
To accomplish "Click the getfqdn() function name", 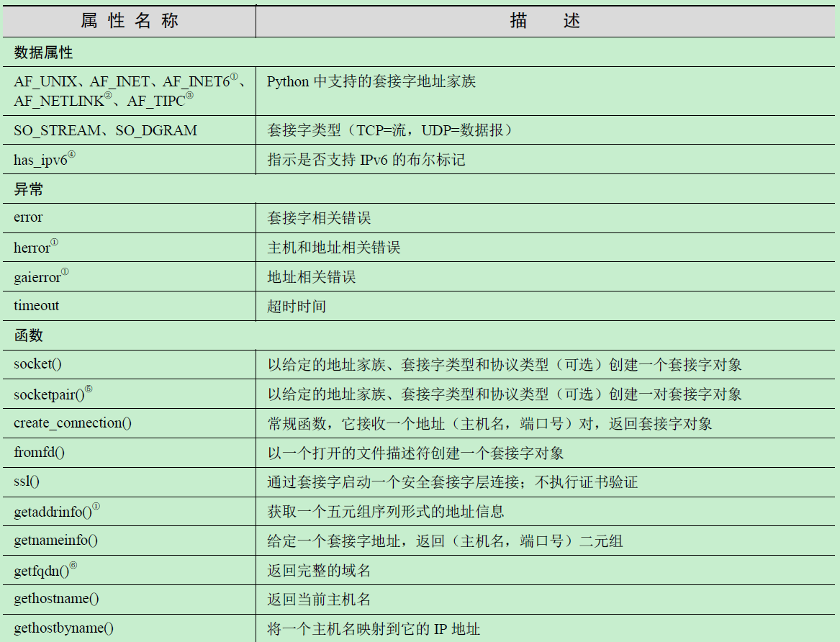I will [x=45, y=570].
